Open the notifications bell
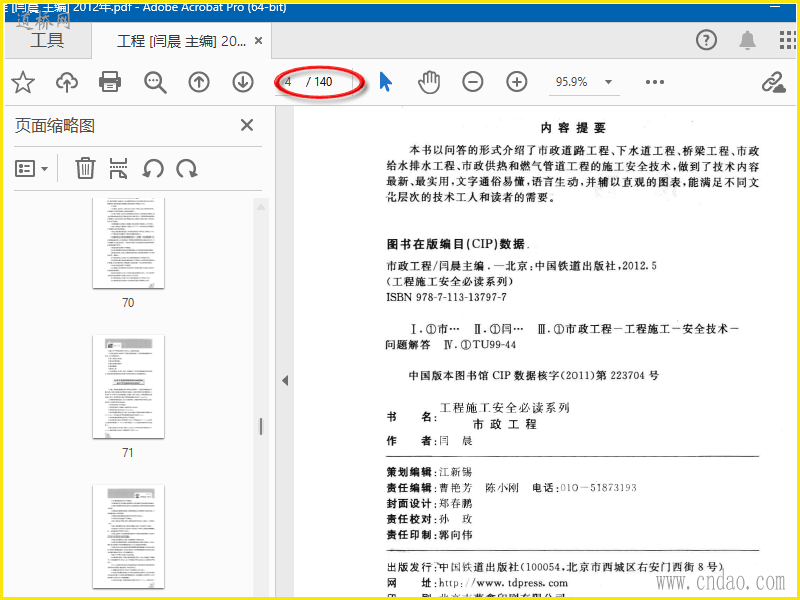Image resolution: width=800 pixels, height=600 pixels. (x=747, y=40)
